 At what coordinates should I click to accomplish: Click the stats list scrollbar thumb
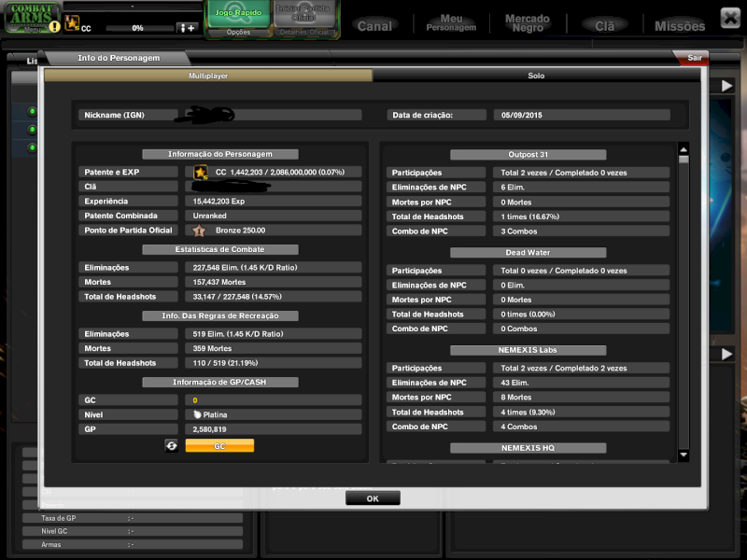pos(684,160)
